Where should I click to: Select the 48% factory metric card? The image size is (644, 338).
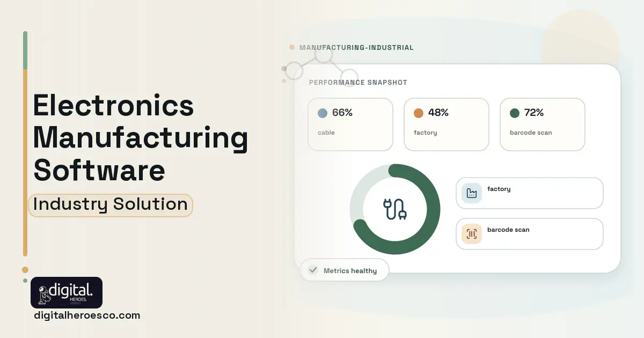coord(447,124)
